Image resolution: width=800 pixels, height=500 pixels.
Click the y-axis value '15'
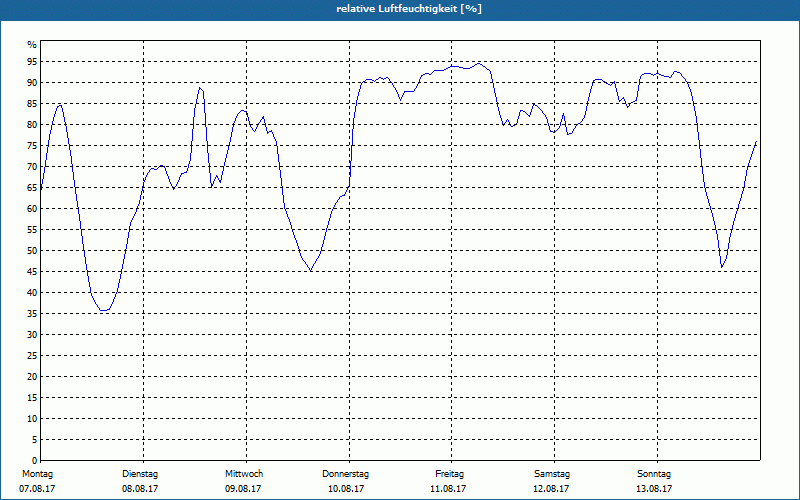pyautogui.click(x=32, y=397)
